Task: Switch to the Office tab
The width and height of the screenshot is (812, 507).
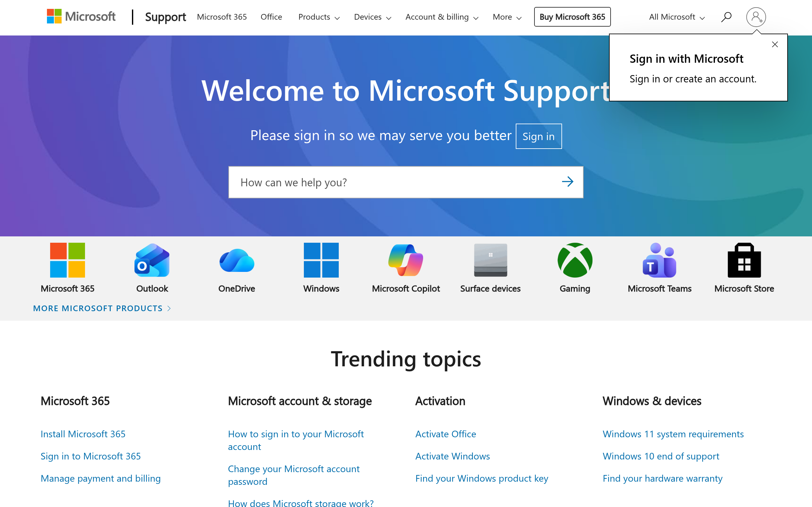Action: (x=271, y=17)
